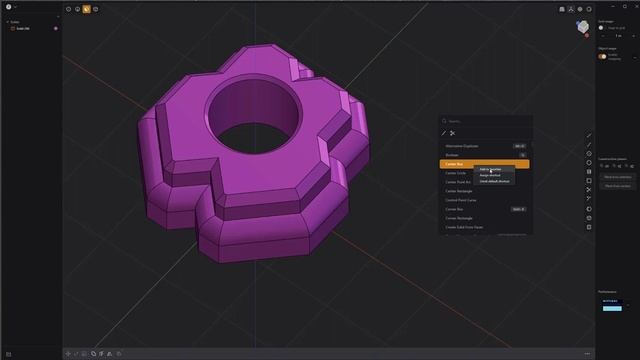Choose Create Solid From Faces command

484,227
